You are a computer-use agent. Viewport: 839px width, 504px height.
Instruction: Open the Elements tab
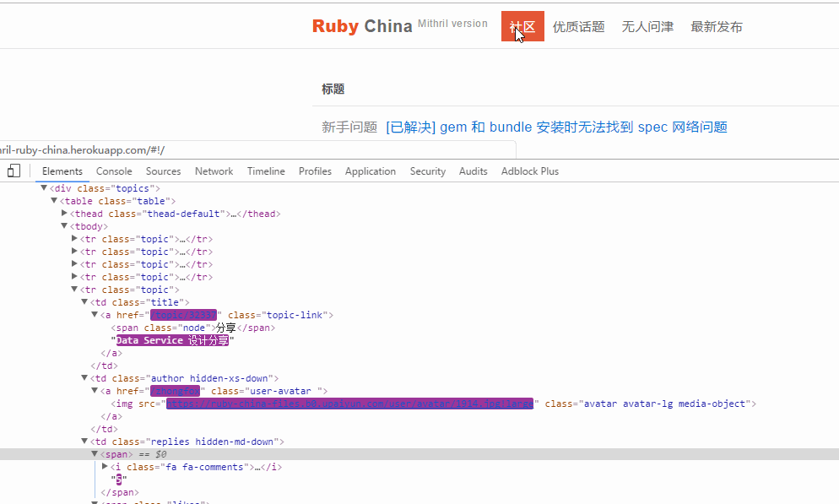point(62,171)
